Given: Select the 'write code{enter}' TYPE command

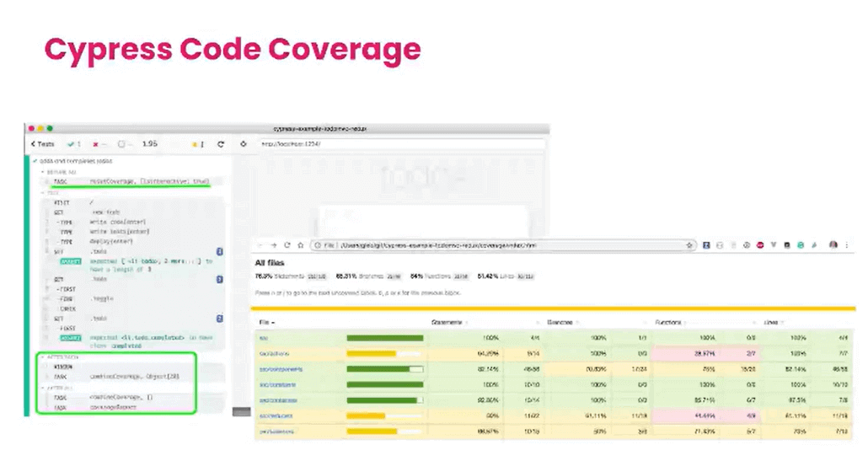Looking at the screenshot, I should pyautogui.click(x=135, y=222).
